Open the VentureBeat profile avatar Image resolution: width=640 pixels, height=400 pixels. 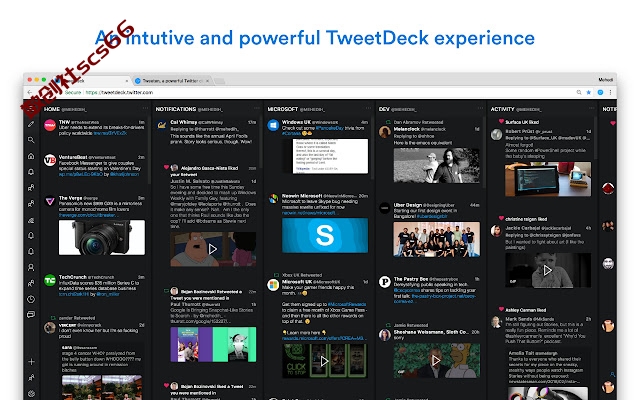point(50,160)
